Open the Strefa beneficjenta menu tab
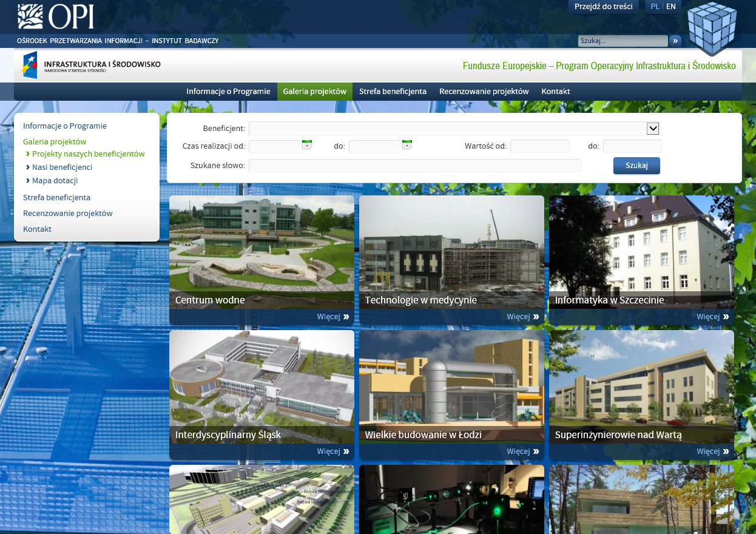The height and width of the screenshot is (534, 756). [393, 92]
